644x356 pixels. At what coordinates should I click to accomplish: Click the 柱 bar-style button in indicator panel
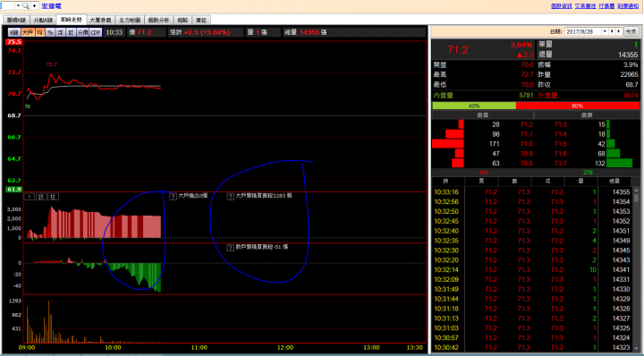coord(53,197)
